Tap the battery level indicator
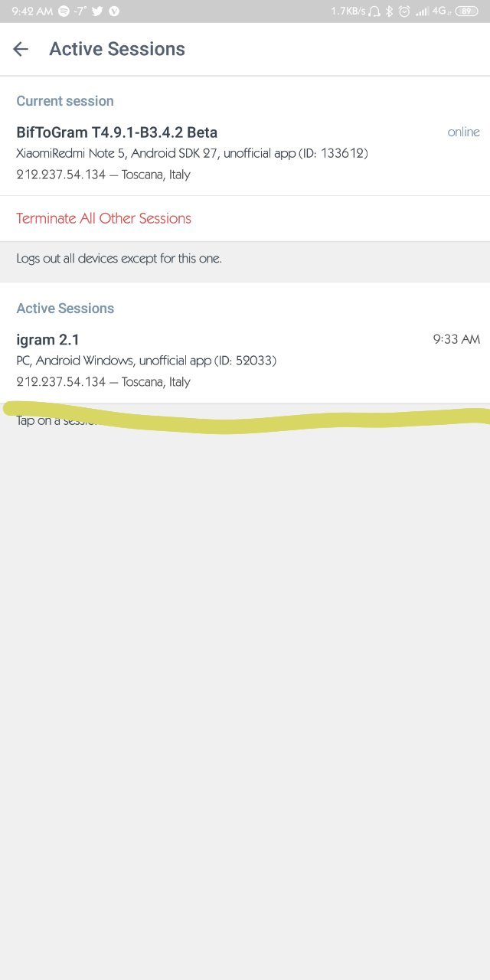490x980 pixels. coord(465,11)
